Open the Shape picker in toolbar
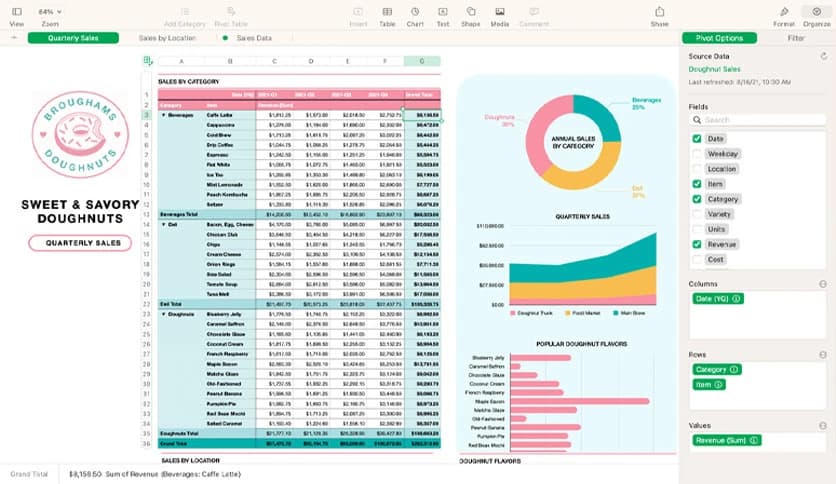 [470, 11]
